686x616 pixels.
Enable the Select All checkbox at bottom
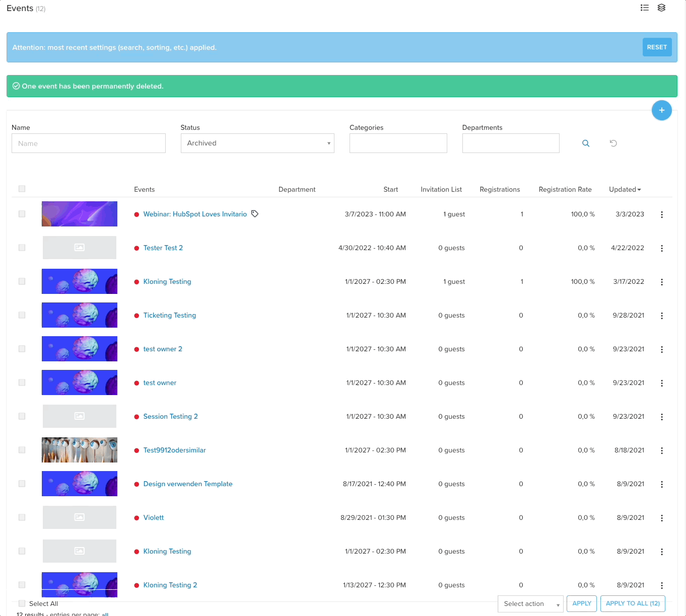pyautogui.click(x=22, y=603)
